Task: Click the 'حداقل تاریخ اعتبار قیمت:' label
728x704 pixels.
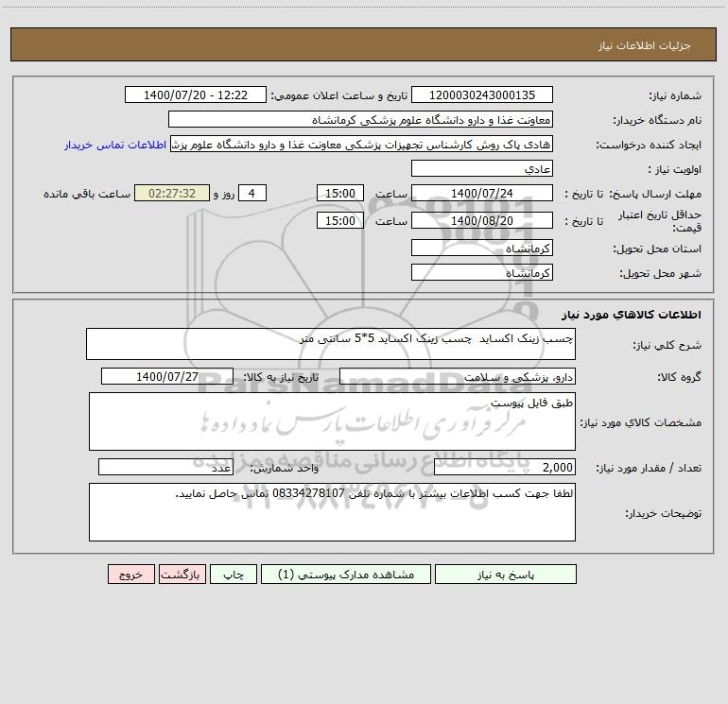Action: [x=660, y=221]
